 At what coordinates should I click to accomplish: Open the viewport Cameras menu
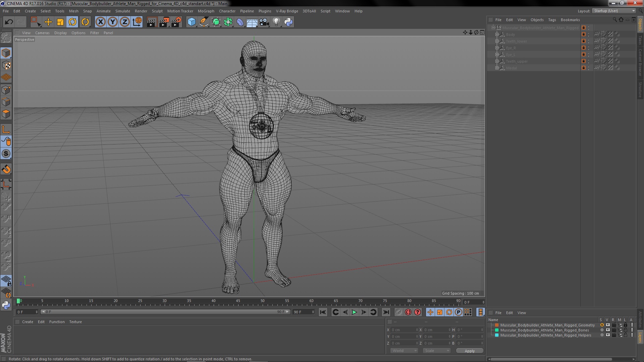click(x=42, y=33)
